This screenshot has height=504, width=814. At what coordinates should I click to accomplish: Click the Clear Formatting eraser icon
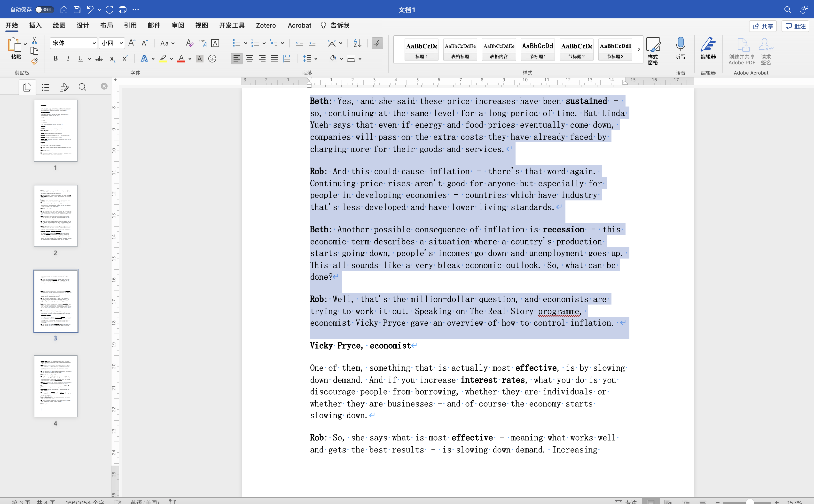pos(189,43)
